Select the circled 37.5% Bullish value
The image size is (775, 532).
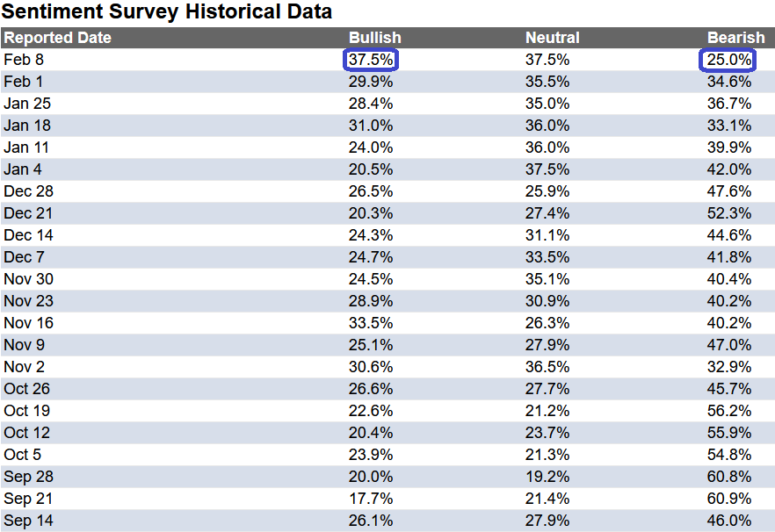(371, 60)
